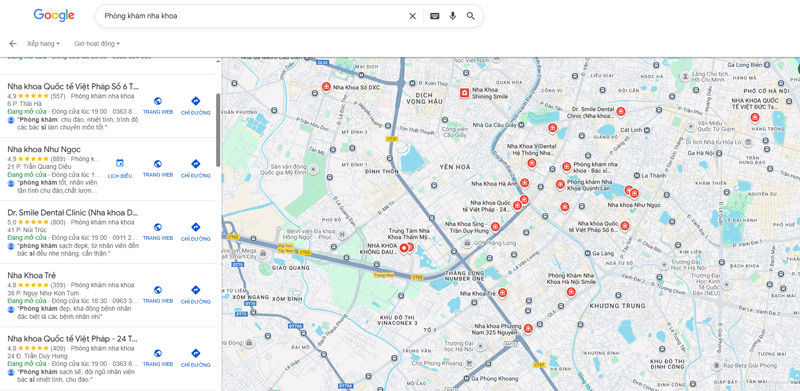The height and width of the screenshot is (391, 800).
Task: Click YÊN HOÀ district label on map
Action: (454, 166)
